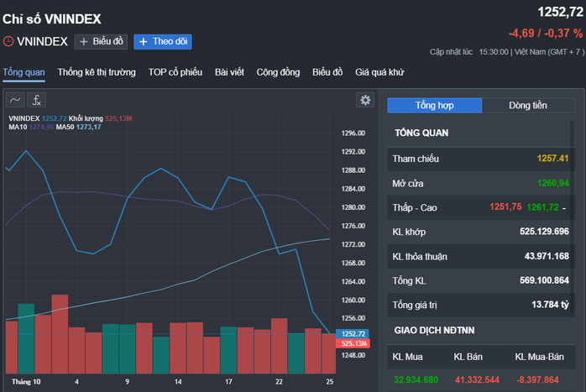The image size is (586, 392).
Task: Open chart settings gear icon
Action: coord(365,100)
